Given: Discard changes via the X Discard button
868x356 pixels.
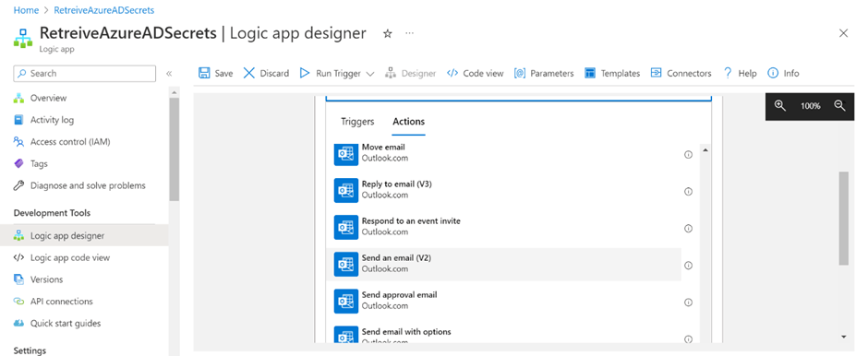Looking at the screenshot, I should pos(266,73).
